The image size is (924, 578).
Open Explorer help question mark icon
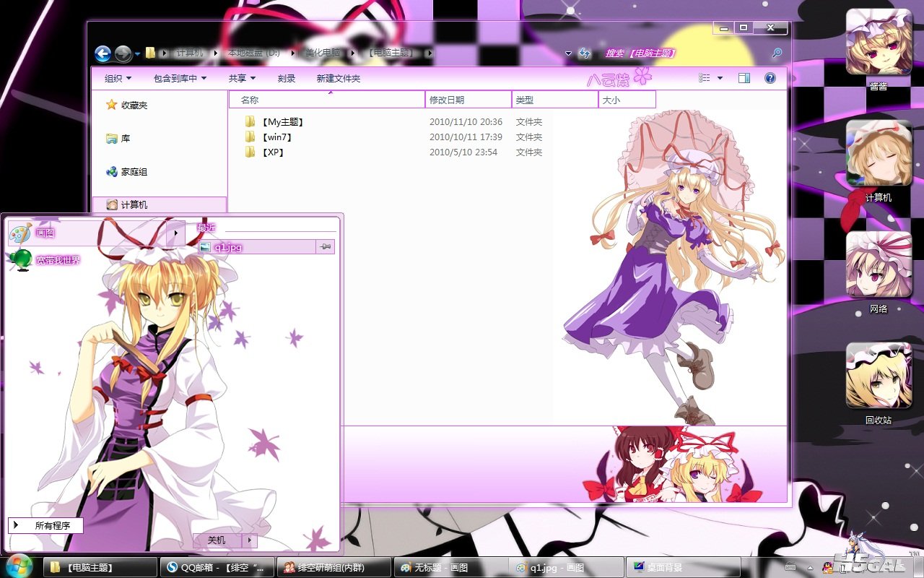coord(770,78)
